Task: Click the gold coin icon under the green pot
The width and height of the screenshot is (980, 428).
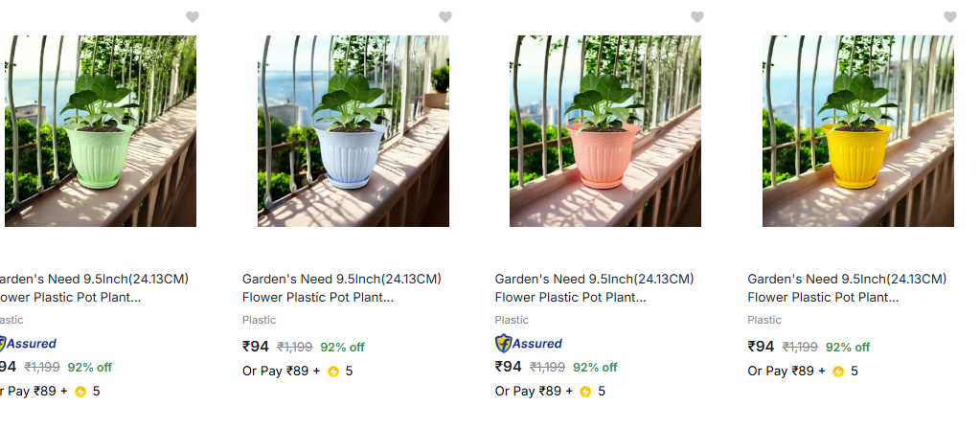Action: [80, 392]
